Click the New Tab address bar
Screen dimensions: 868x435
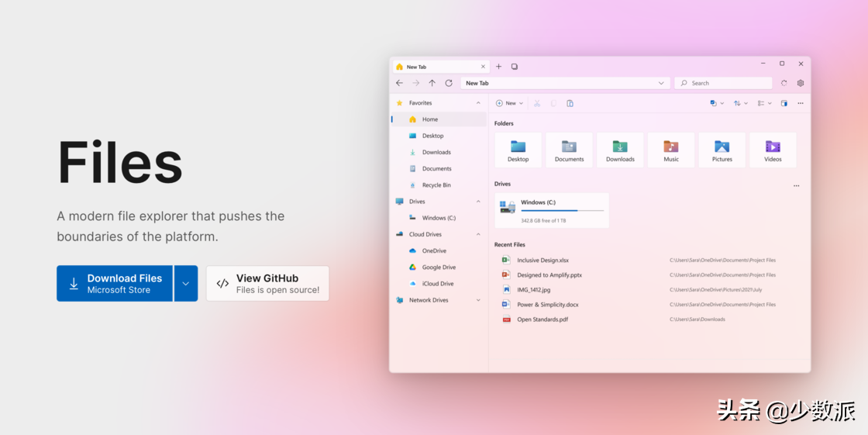pos(565,83)
